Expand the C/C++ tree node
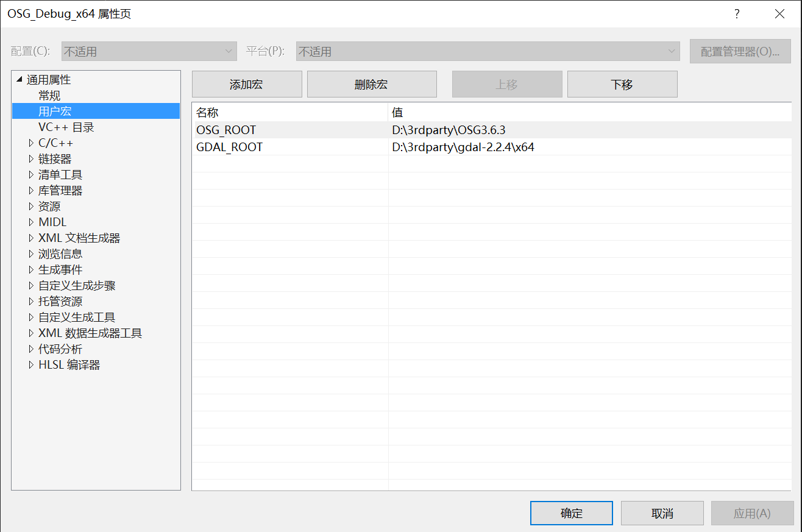The image size is (802, 532). [x=32, y=143]
